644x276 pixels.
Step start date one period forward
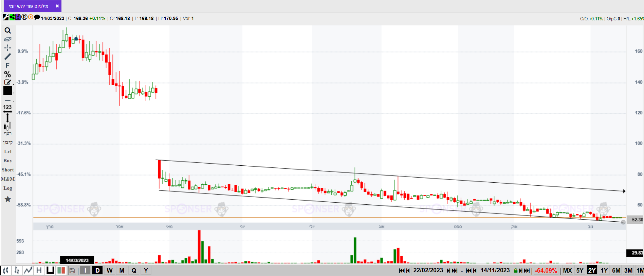(x=448, y=271)
